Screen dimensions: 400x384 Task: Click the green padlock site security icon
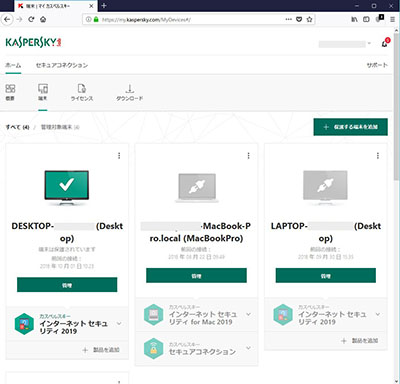[x=96, y=19]
